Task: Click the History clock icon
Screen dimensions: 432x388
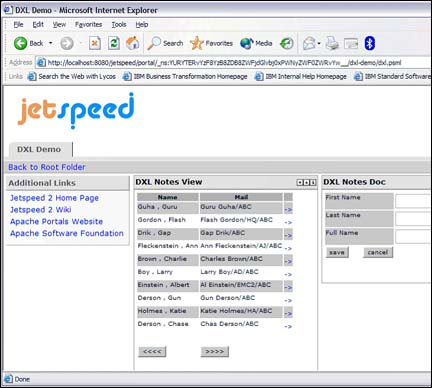Action: coord(286,43)
